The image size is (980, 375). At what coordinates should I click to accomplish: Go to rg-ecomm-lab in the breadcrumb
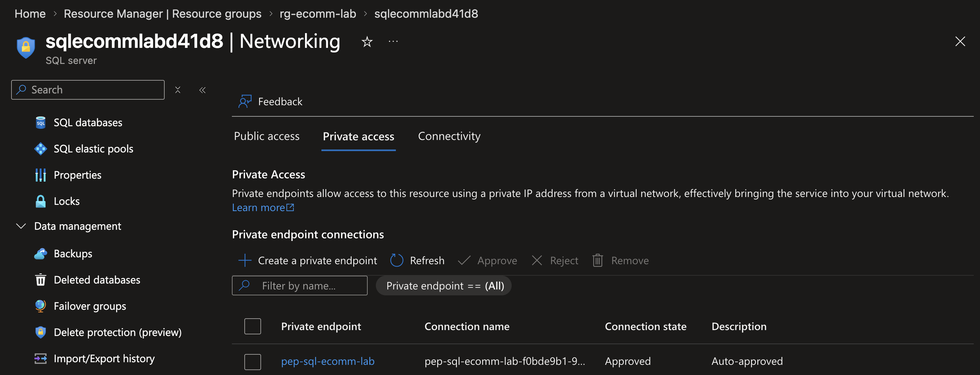click(318, 14)
